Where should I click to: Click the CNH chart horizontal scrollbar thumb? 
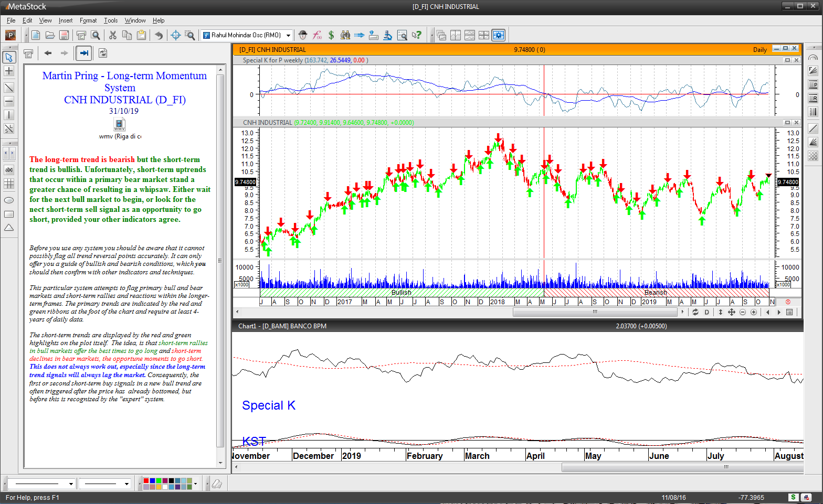(x=595, y=312)
